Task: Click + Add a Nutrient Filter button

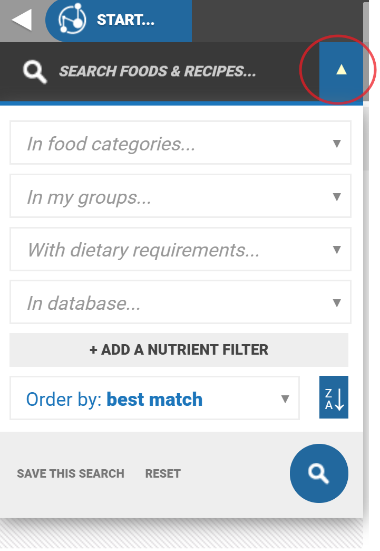Action: pos(179,350)
